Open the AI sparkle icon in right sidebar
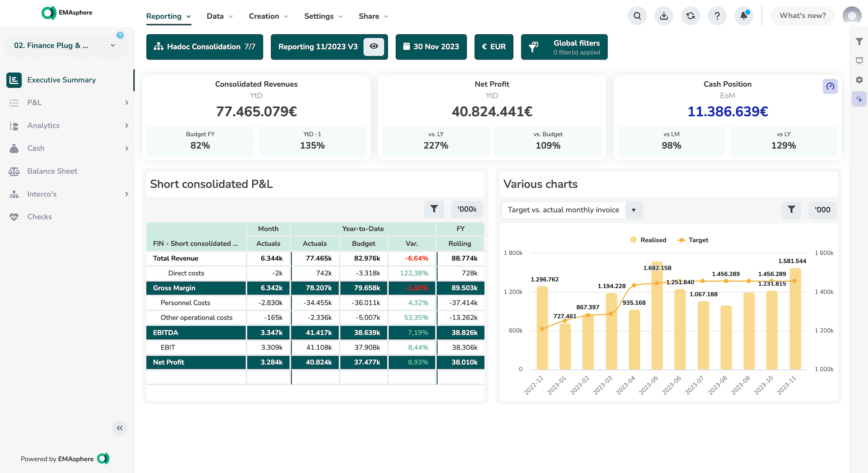The height and width of the screenshot is (473, 868). point(859,99)
